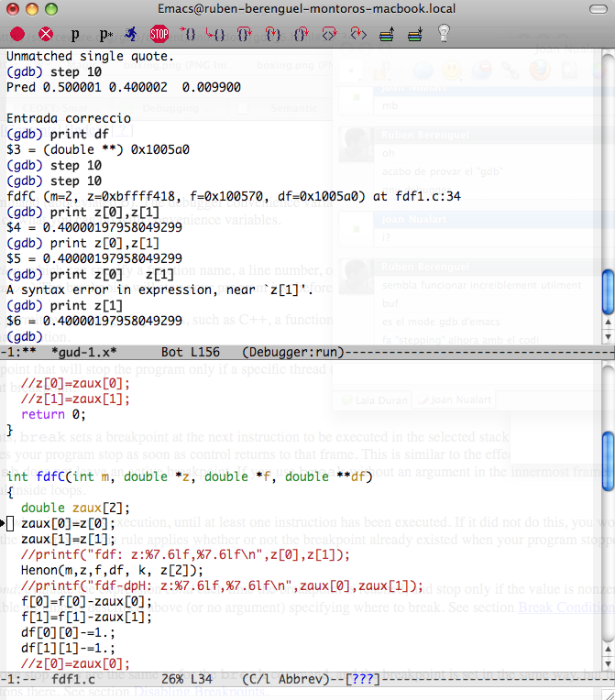
Task: Go down a stack frame with the down-arrow icon
Action: [415, 35]
